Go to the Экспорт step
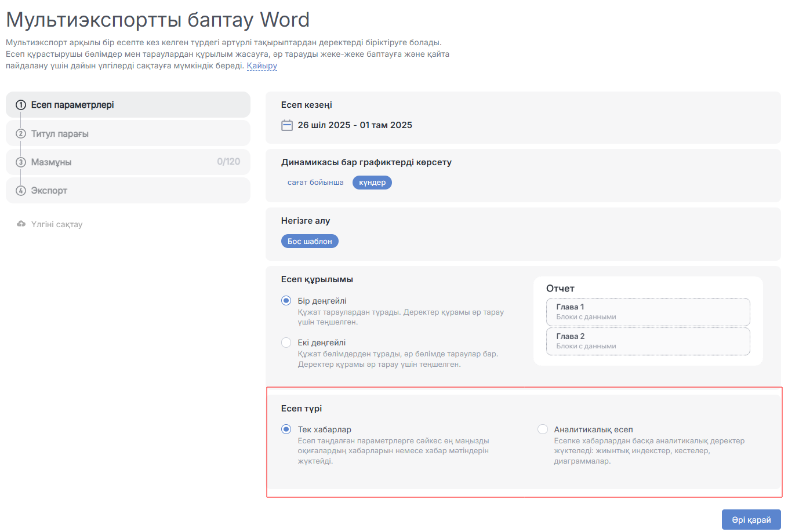The image size is (788, 532). coord(49,191)
